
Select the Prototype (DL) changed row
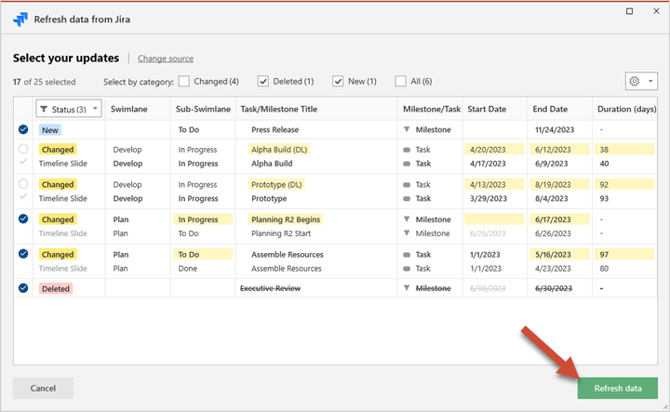pos(23,184)
